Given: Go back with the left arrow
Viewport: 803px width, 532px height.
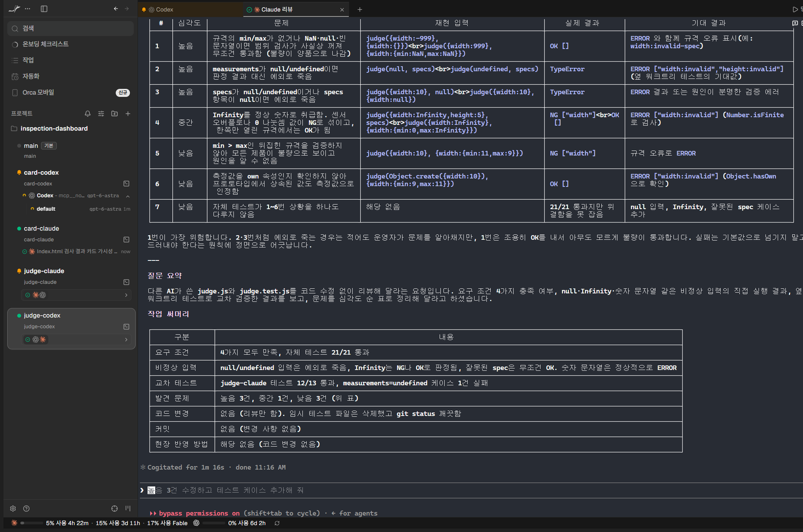Looking at the screenshot, I should pyautogui.click(x=116, y=8).
